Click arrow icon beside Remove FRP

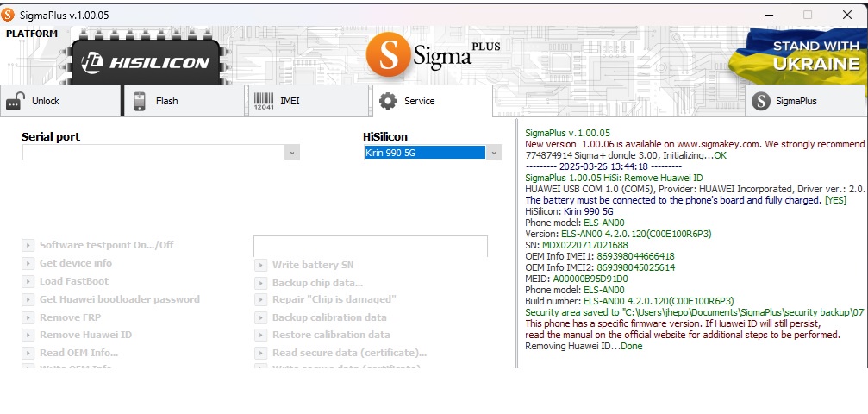pyautogui.click(x=28, y=317)
